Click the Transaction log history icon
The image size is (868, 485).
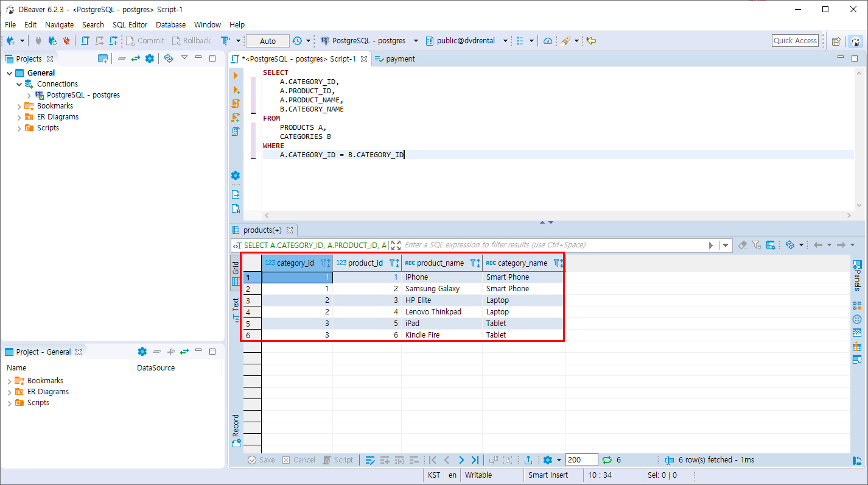[296, 41]
